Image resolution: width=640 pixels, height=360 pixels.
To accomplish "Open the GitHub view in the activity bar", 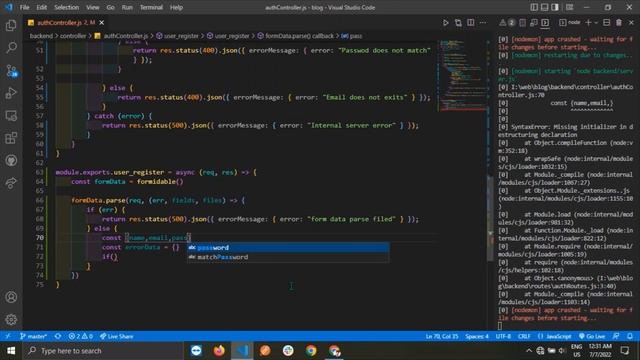I will coord(11,160).
